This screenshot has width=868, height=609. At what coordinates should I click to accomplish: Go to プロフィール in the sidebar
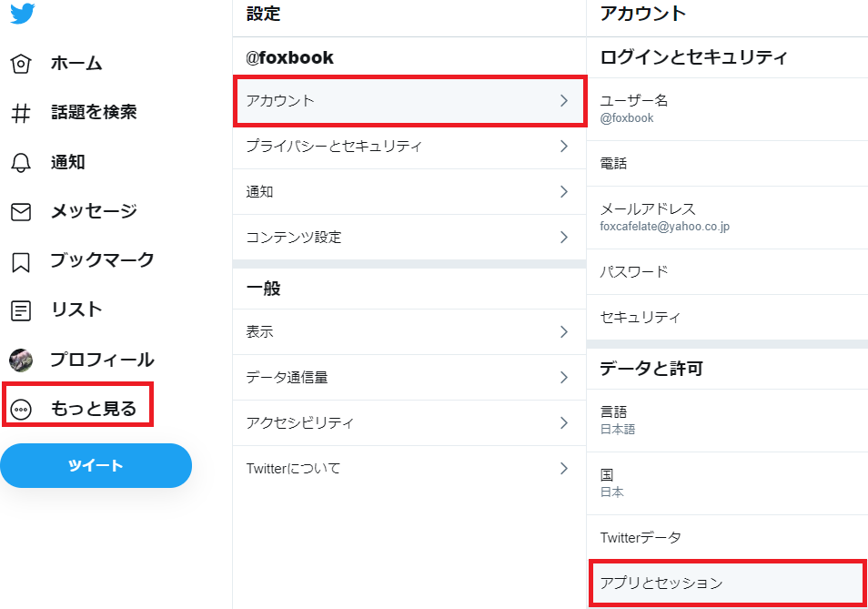pos(103,360)
